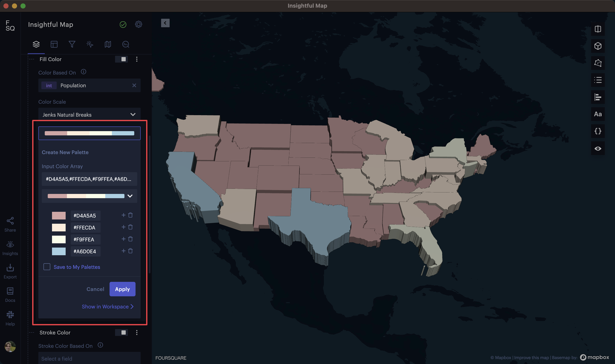The image size is (615, 364).
Task: Show the map legend list icon
Action: 598,80
